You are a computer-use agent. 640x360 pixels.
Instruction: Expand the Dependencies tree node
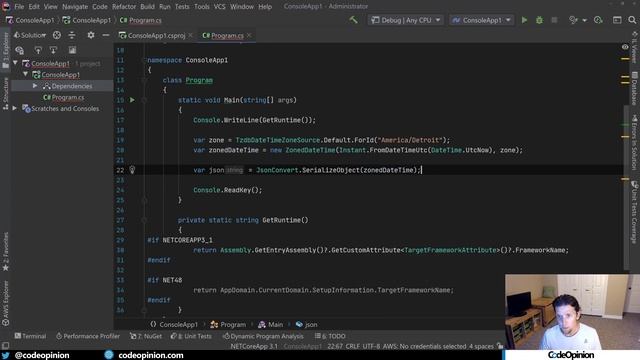pyautogui.click(x=35, y=86)
